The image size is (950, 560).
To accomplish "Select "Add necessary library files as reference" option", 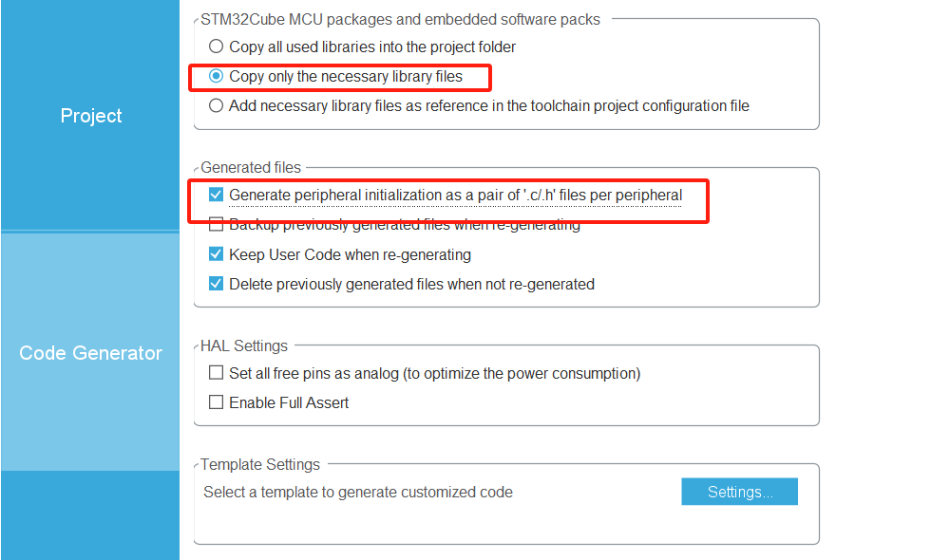I will [x=216, y=105].
